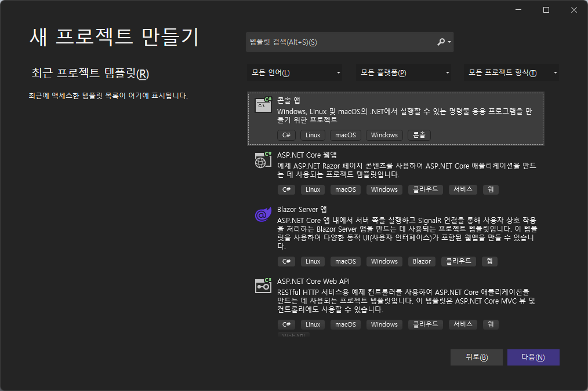Open the search options dropdown arrow beside magnifier
Viewport: 588px width, 391px height.
pyautogui.click(x=449, y=42)
